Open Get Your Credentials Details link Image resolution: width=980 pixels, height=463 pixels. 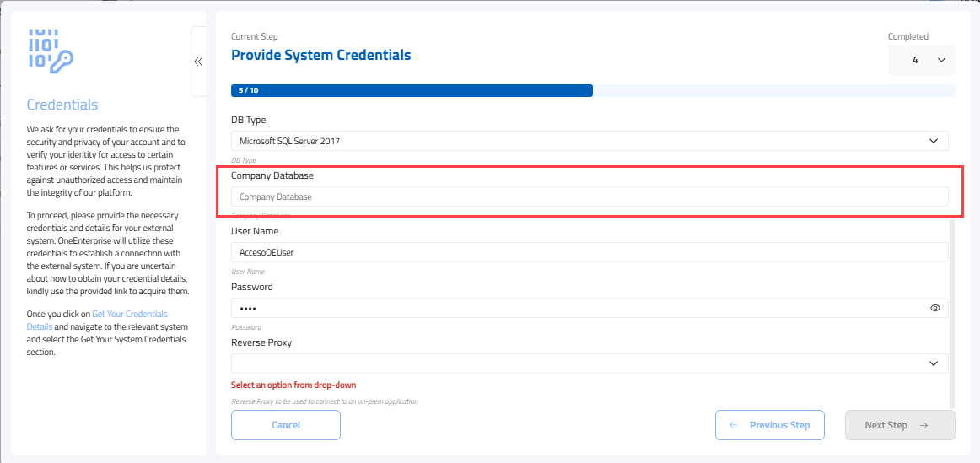(130, 314)
